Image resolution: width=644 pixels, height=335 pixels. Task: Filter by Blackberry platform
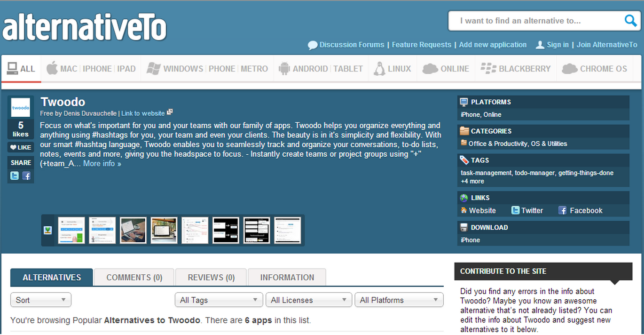pyautogui.click(x=525, y=69)
